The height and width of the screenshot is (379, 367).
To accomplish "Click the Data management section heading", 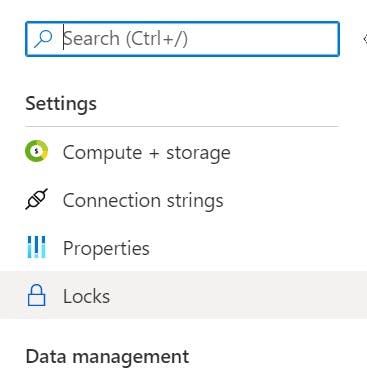I will (107, 357).
